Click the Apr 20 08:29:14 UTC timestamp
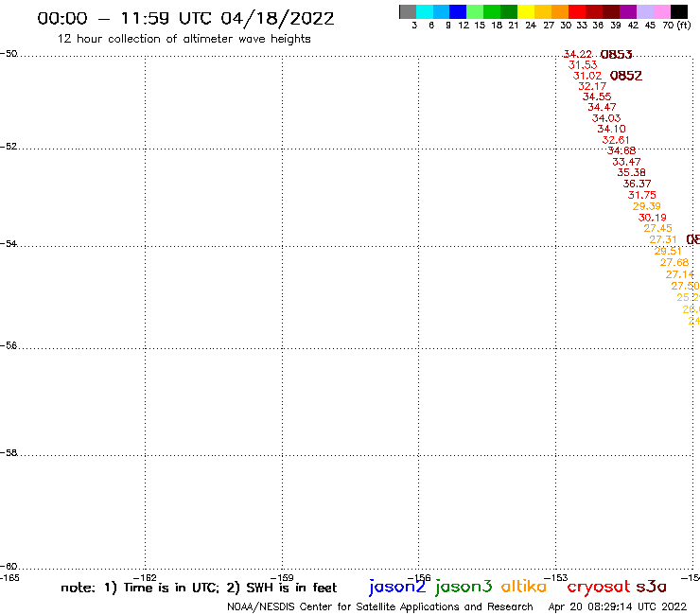This screenshot has width=700, height=615. (x=618, y=607)
